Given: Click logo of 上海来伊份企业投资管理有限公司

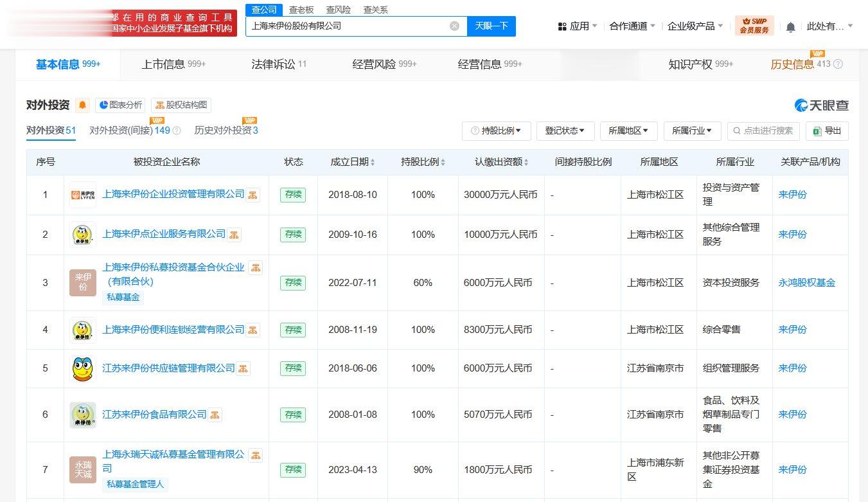Looking at the screenshot, I should tap(83, 195).
